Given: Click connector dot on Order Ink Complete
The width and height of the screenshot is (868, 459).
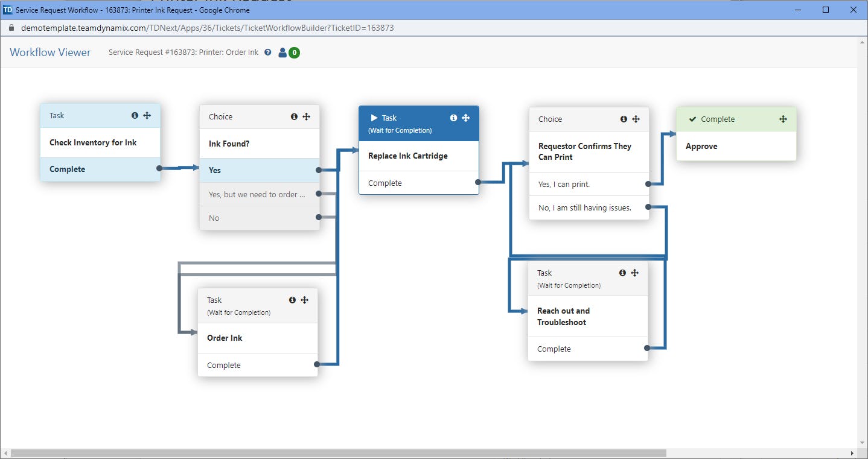Looking at the screenshot, I should point(317,364).
